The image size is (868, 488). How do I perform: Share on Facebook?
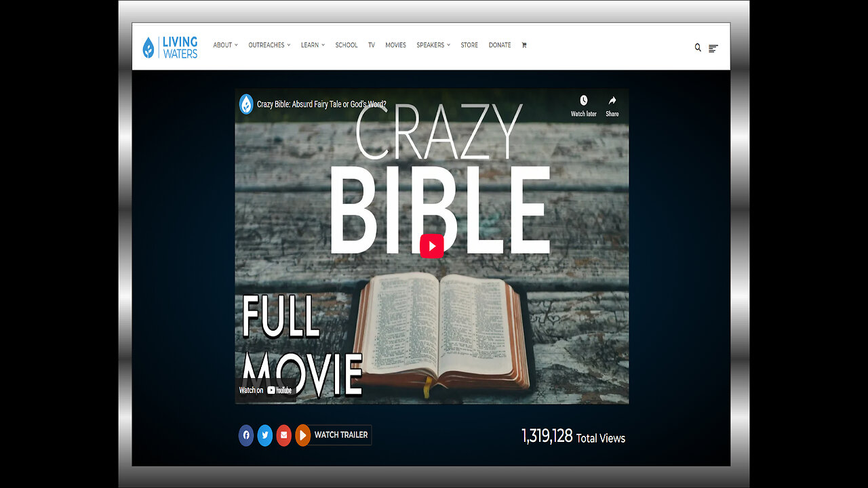click(x=246, y=435)
